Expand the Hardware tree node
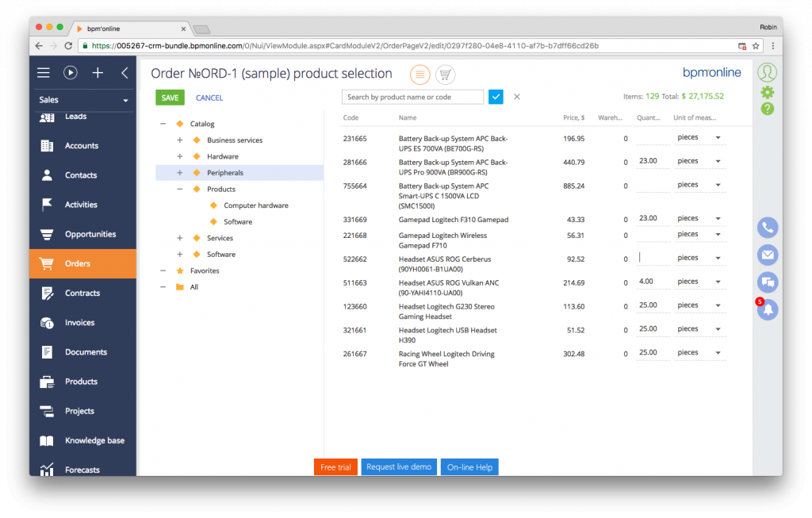This screenshot has height=518, width=812. coord(180,156)
